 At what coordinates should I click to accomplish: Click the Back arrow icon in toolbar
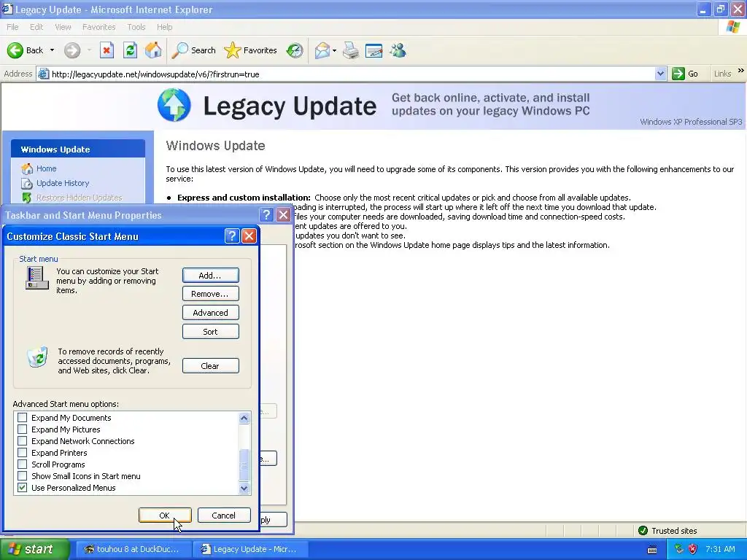point(15,50)
